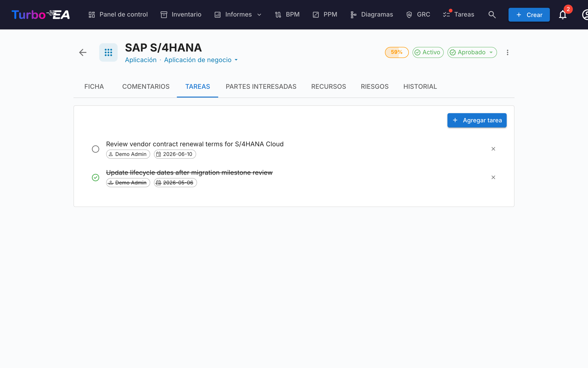Uncheck the completed lifecycle dates task
Viewport: 588px width, 368px height.
click(x=96, y=177)
